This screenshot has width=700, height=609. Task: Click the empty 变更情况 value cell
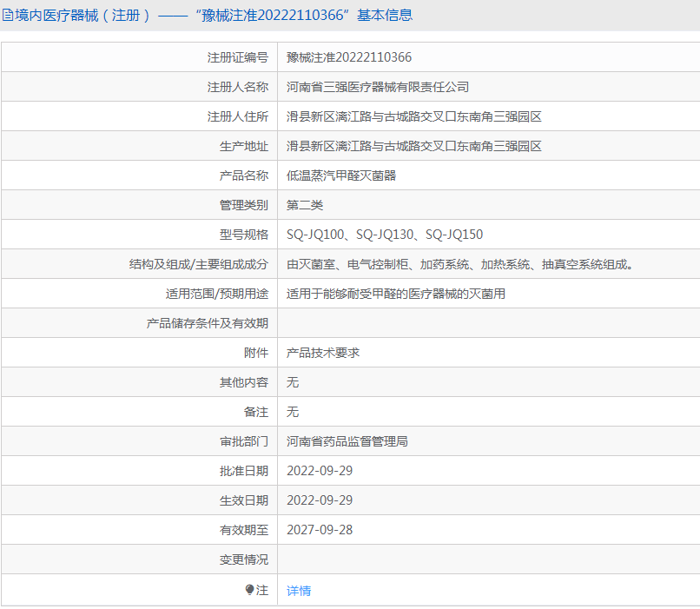coord(488,559)
